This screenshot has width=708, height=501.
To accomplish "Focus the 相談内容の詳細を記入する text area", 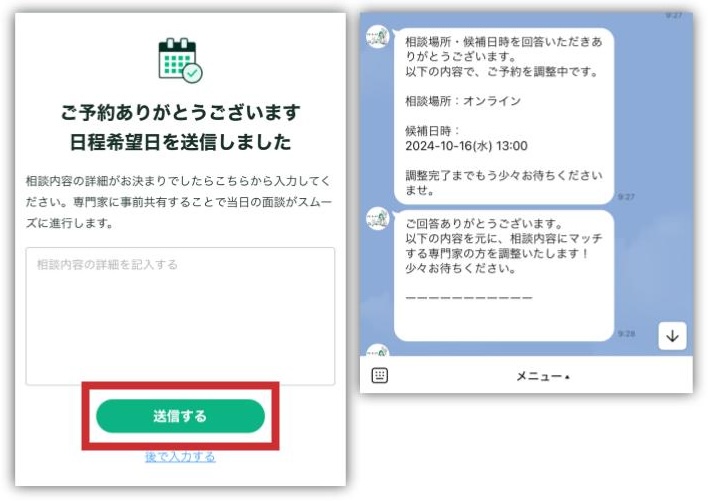I will 180,316.
